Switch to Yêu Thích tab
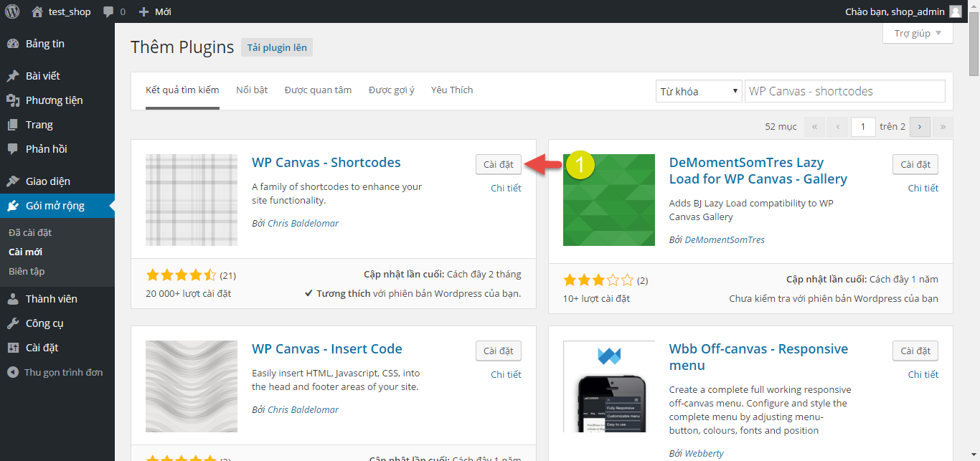This screenshot has height=461, width=980. coord(452,90)
